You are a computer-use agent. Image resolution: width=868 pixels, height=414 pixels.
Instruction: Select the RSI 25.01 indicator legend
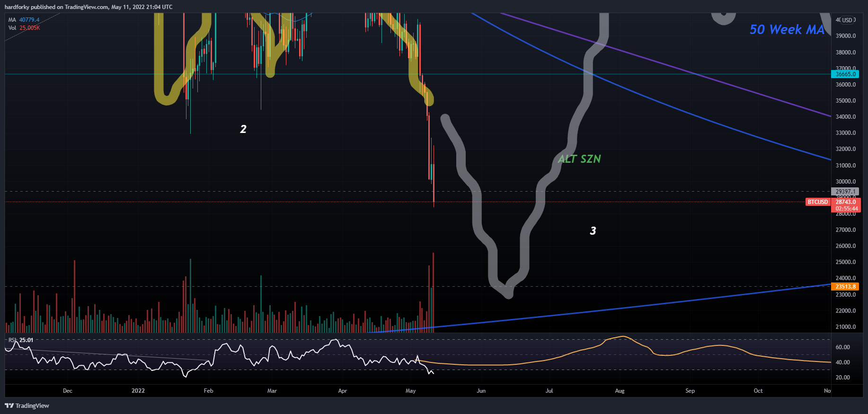(x=21, y=340)
